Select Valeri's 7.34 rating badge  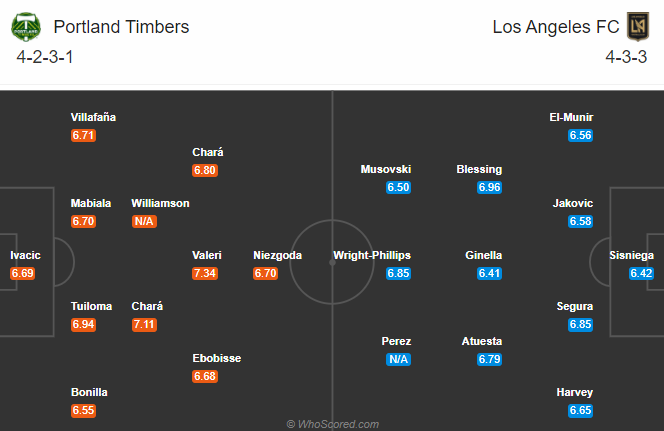(x=205, y=274)
